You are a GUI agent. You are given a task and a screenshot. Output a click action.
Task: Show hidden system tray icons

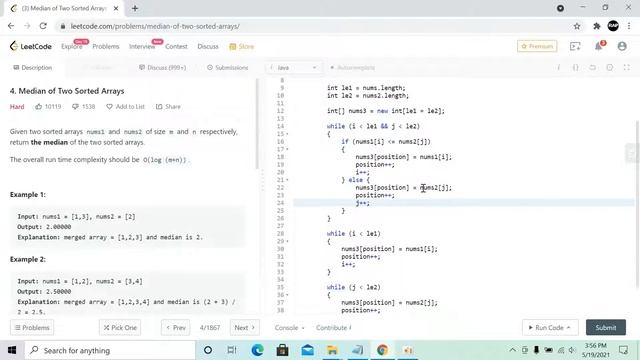[x=512, y=350]
